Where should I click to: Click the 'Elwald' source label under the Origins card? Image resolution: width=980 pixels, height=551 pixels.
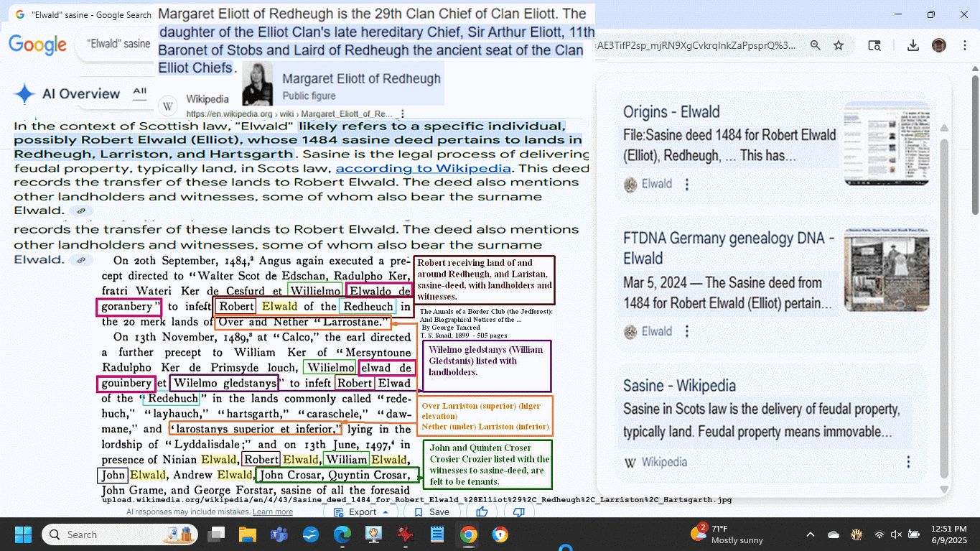(656, 184)
